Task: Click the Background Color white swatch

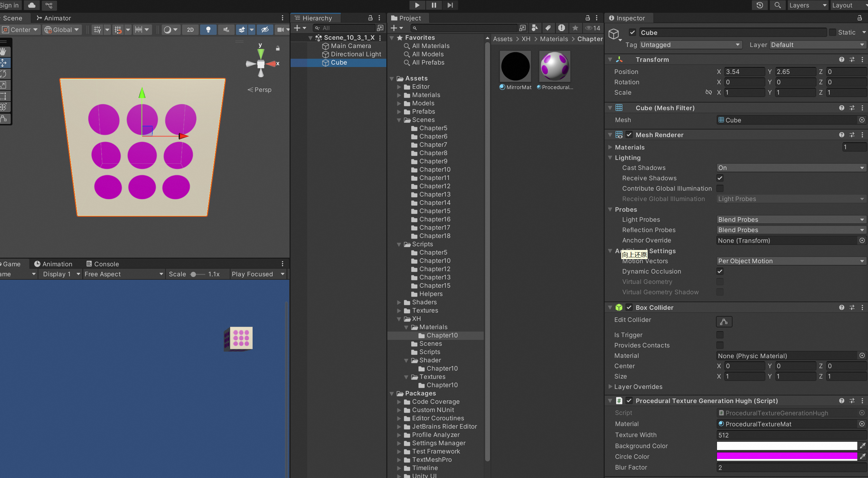Action: (787, 446)
